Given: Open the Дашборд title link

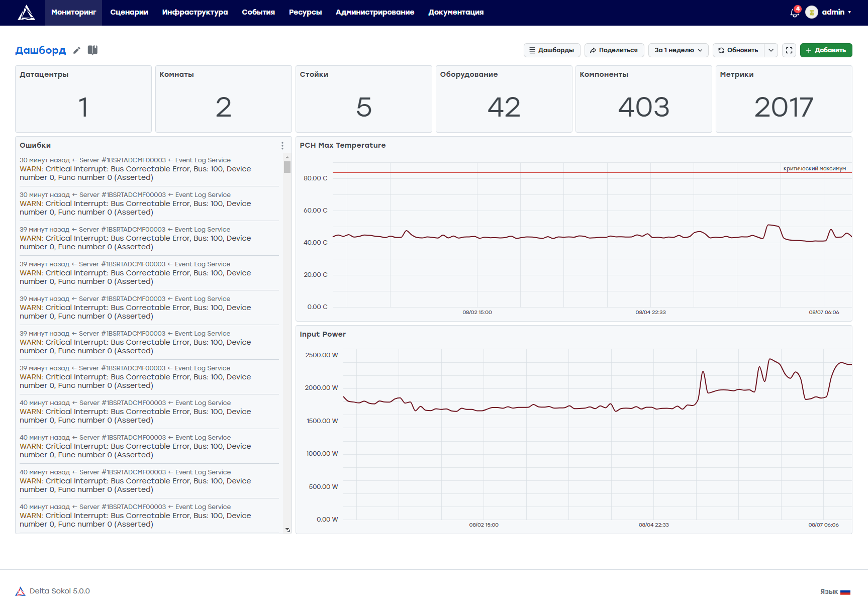Looking at the screenshot, I should (x=41, y=50).
